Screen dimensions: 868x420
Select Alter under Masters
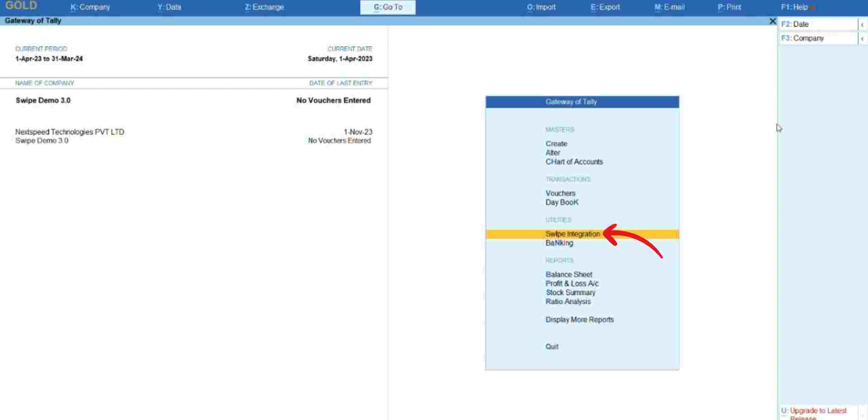click(x=552, y=153)
